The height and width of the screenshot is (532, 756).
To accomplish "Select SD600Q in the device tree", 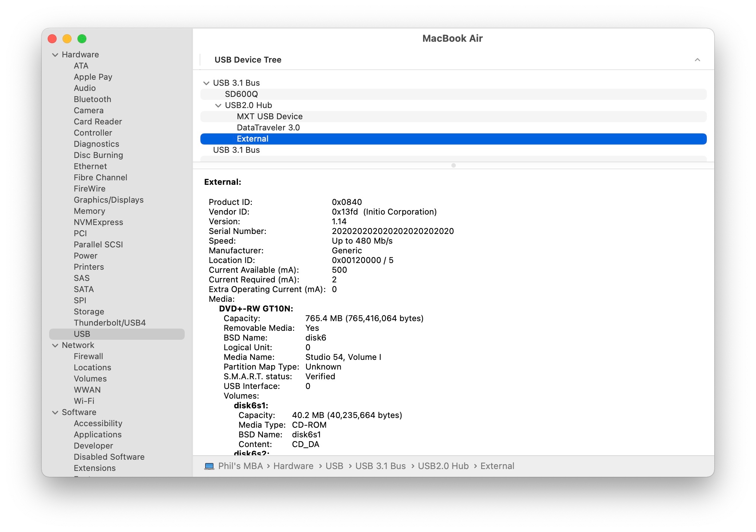I will click(241, 94).
